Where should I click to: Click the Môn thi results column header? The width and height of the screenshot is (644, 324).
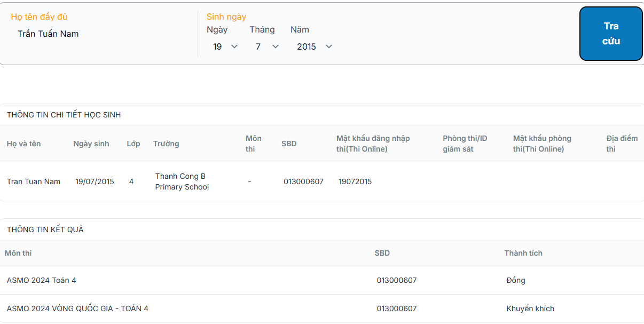pos(18,253)
